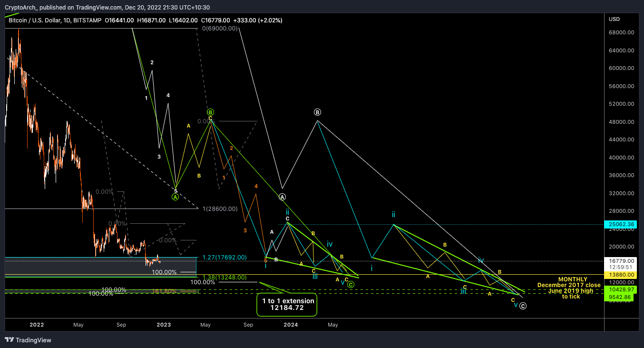
Task: Select the open value O16441.00
Action: tap(120, 20)
